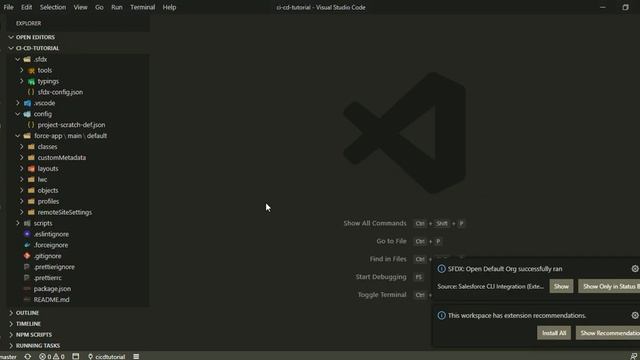640x360 pixels.
Task: Click Install All extension recommendations
Action: coord(554,333)
